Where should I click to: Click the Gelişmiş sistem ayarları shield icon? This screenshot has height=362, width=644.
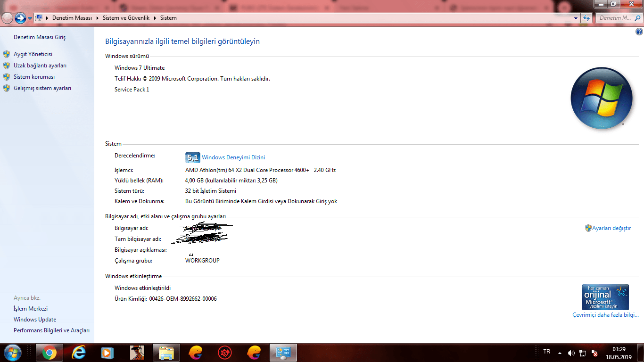click(7, 88)
